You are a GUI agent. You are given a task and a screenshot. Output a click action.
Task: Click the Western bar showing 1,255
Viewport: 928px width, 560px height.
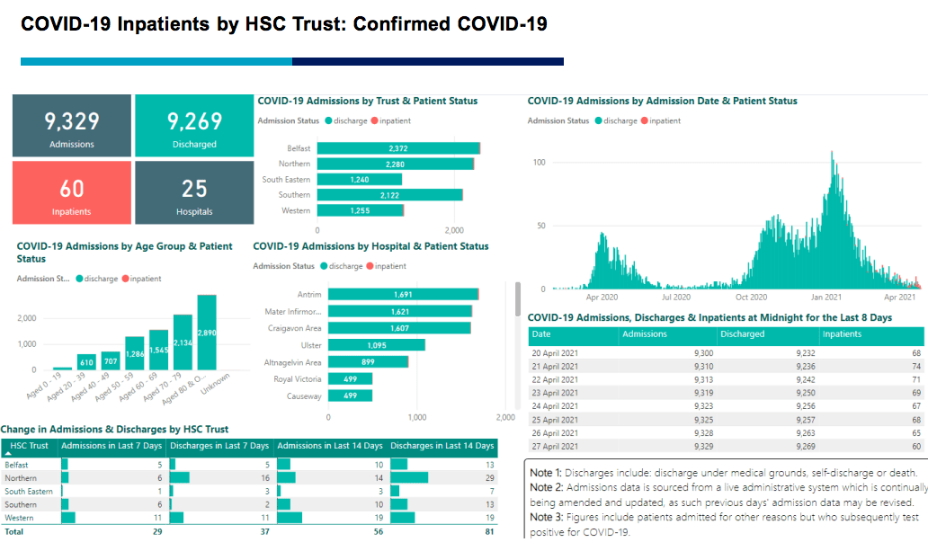pyautogui.click(x=361, y=210)
